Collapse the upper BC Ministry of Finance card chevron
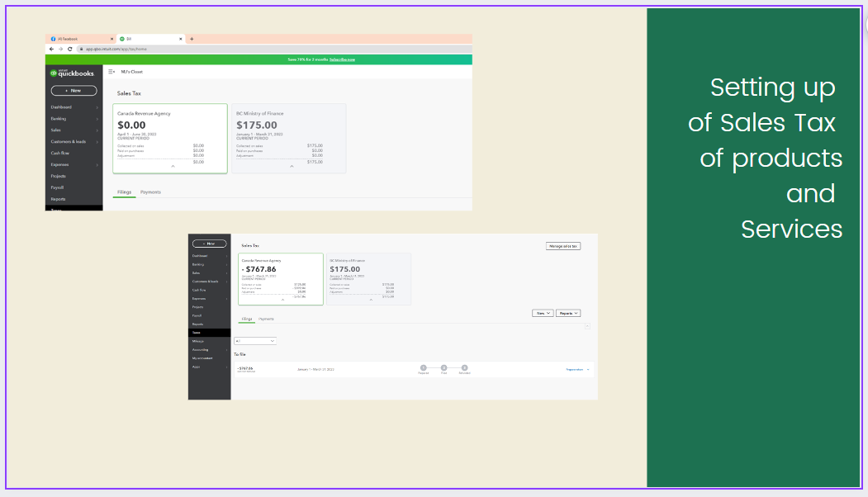 [x=292, y=167]
